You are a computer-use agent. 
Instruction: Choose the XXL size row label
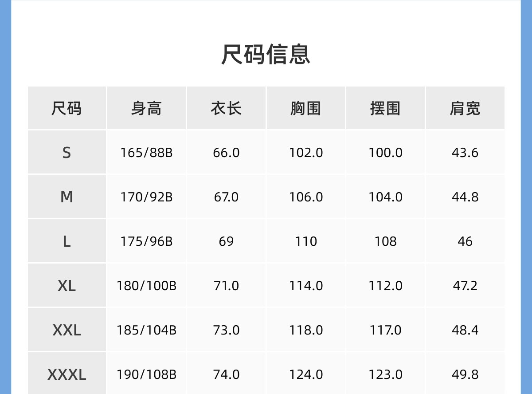point(66,330)
